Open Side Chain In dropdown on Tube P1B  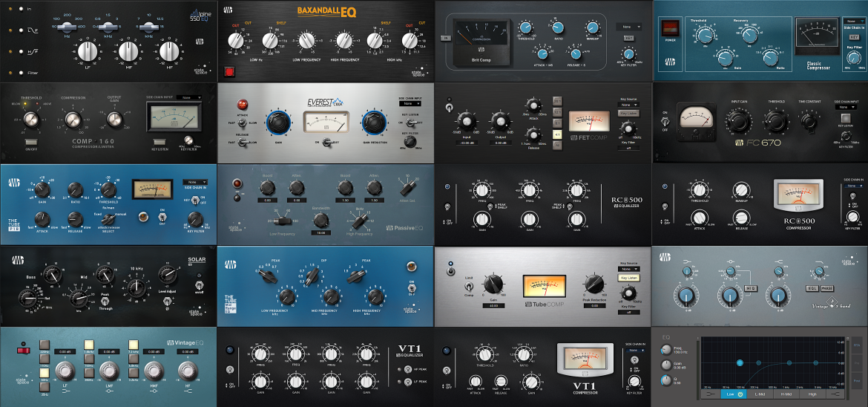point(195,182)
